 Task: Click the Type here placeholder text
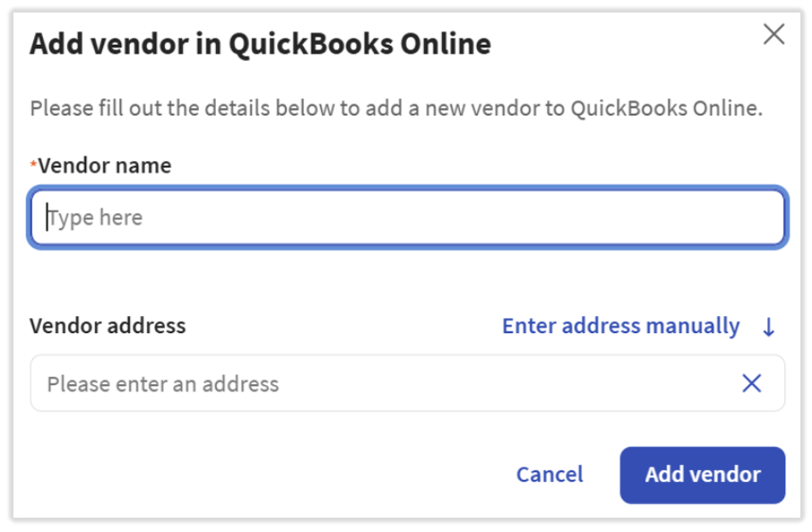point(96,218)
